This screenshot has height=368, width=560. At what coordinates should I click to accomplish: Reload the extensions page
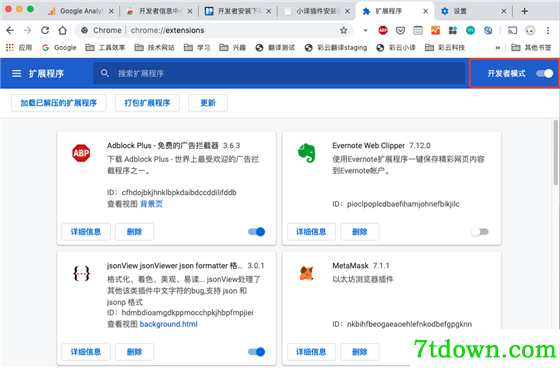tap(45, 30)
